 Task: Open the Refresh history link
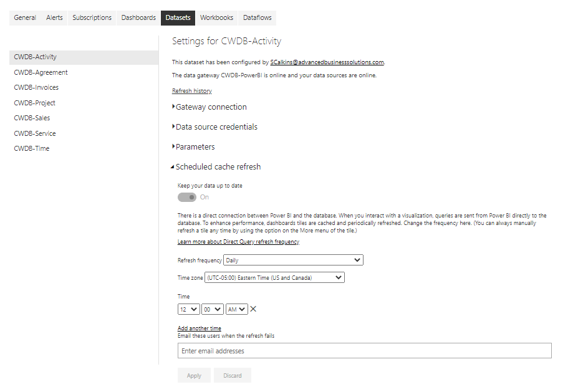(191, 90)
